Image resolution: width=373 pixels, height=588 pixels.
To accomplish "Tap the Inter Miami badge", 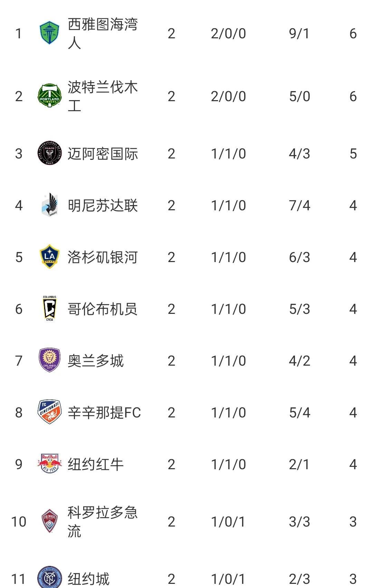I will [x=49, y=154].
